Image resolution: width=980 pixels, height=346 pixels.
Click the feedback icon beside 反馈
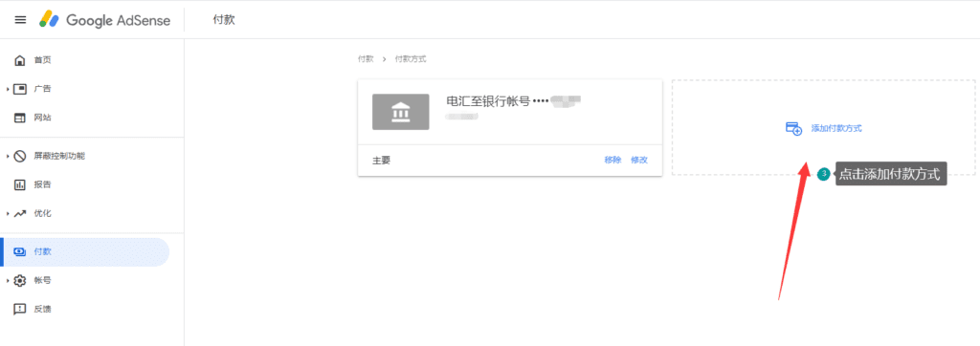coord(20,309)
